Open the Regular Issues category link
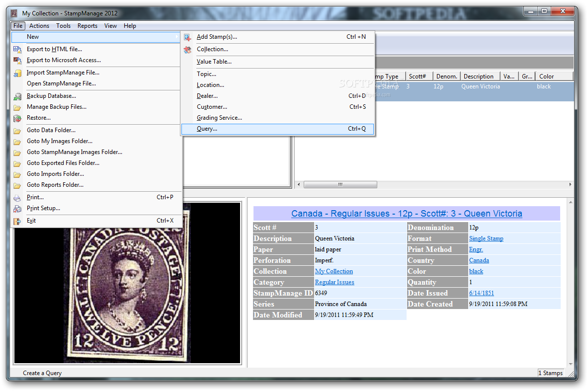Viewport: 588px width, 391px height. pos(335,282)
